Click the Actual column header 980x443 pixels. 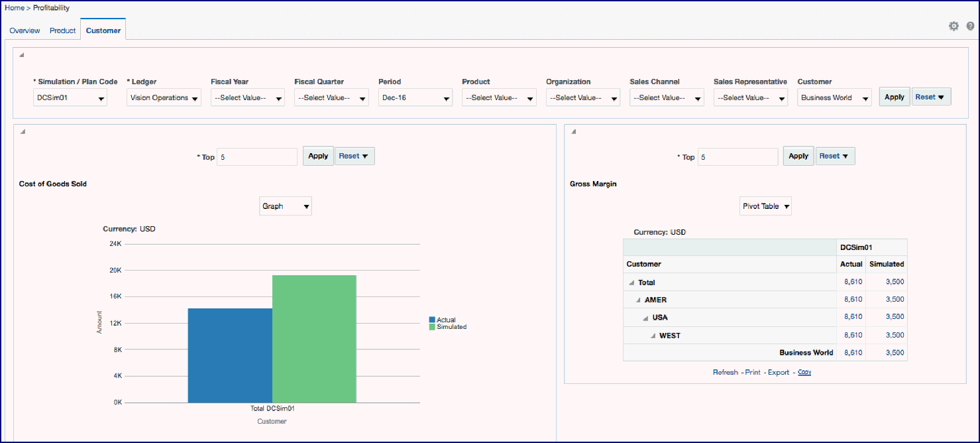tap(851, 264)
